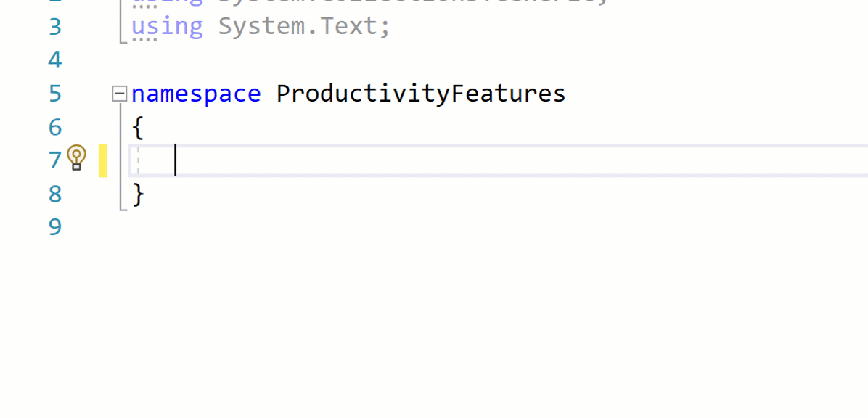Open the lightbulb quick actions on line 7
868x418 pixels.
[76, 157]
